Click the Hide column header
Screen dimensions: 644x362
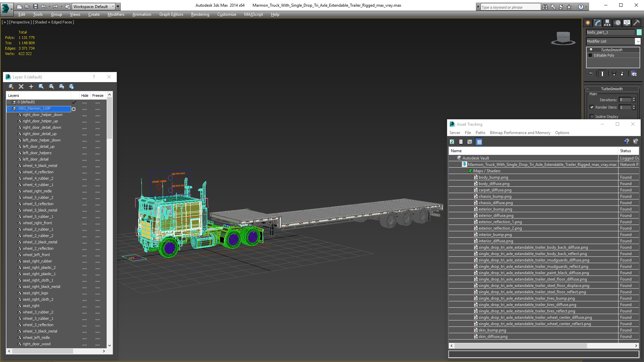[x=85, y=96]
